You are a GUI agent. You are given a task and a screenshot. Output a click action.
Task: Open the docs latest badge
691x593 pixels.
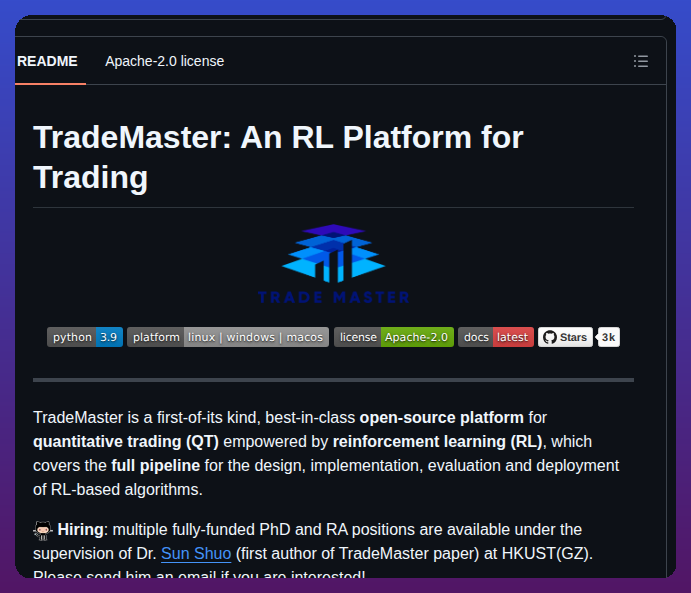pyautogui.click(x=496, y=337)
